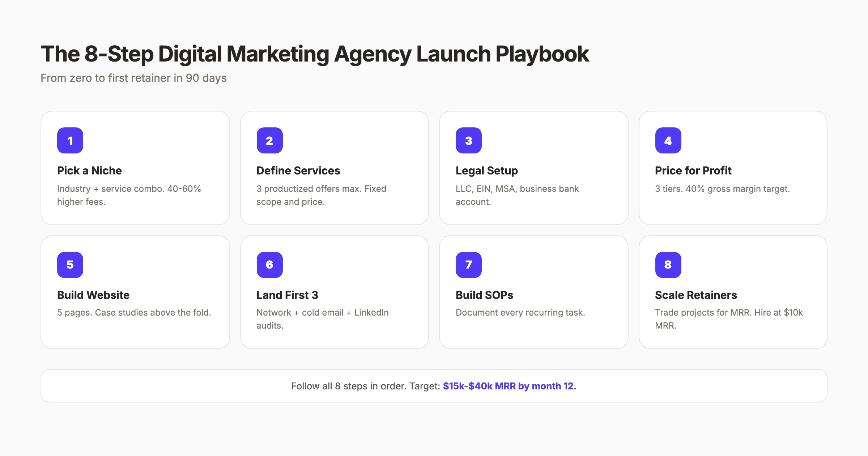Click the number 5 badge icon
Viewport: 868px width, 456px height.
(x=70, y=265)
